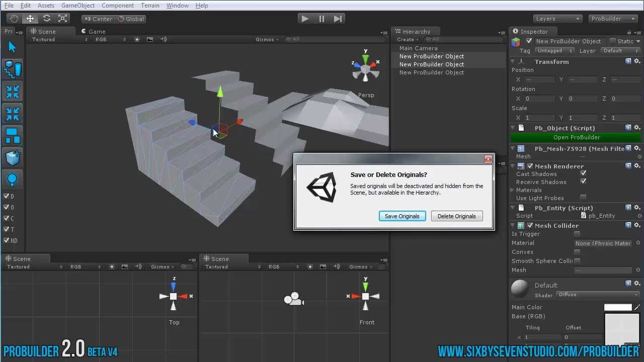The image size is (644, 362).
Task: Open Mesh Collider gear settings
Action: click(637, 225)
